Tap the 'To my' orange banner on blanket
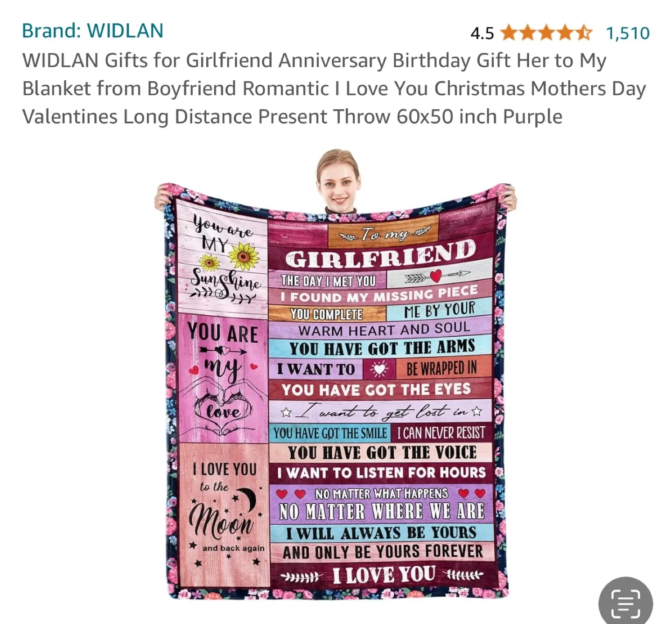The image size is (672, 624). coord(384,233)
